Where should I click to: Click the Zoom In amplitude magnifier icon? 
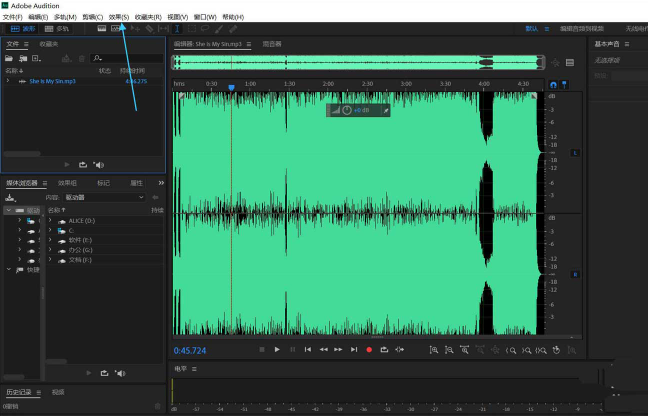coord(433,349)
